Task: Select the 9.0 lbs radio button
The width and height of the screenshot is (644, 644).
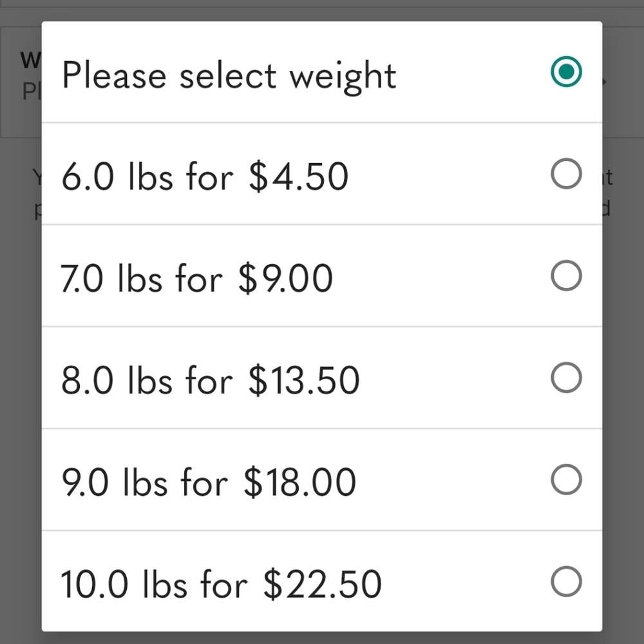Action: pyautogui.click(x=566, y=479)
